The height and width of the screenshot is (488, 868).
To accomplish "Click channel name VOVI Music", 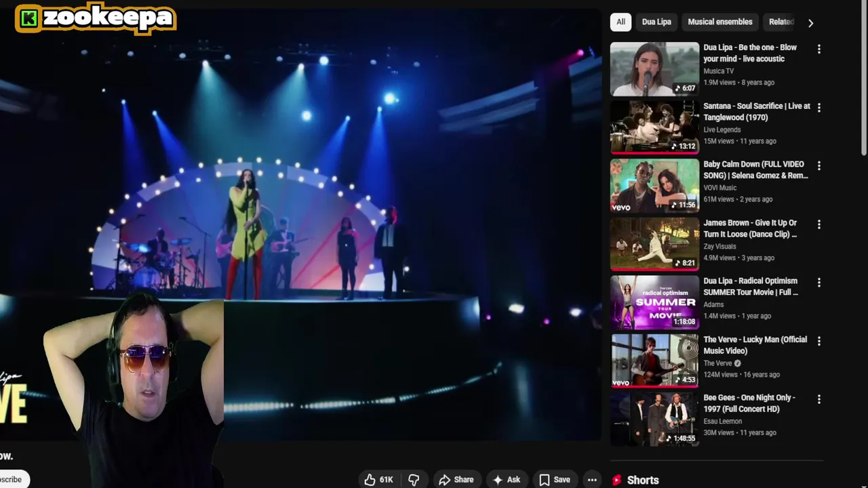I will [719, 188].
